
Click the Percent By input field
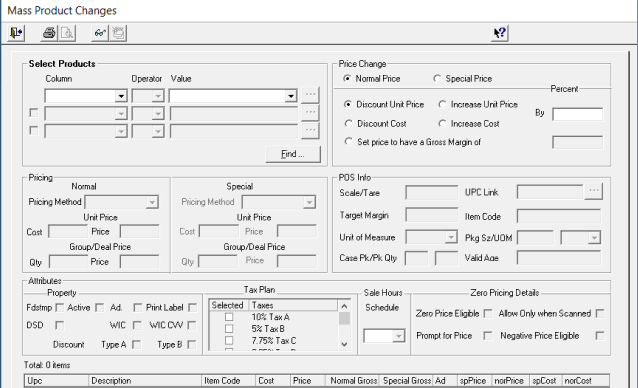[577, 114]
